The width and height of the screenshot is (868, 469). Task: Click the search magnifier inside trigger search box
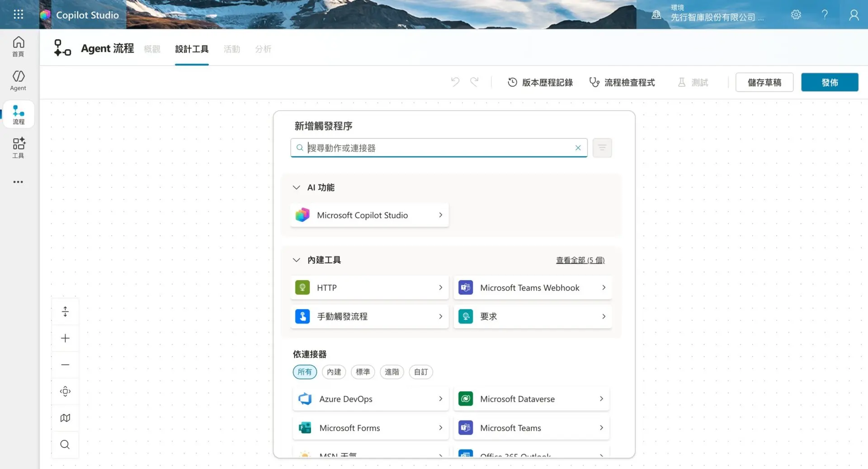pyautogui.click(x=300, y=148)
